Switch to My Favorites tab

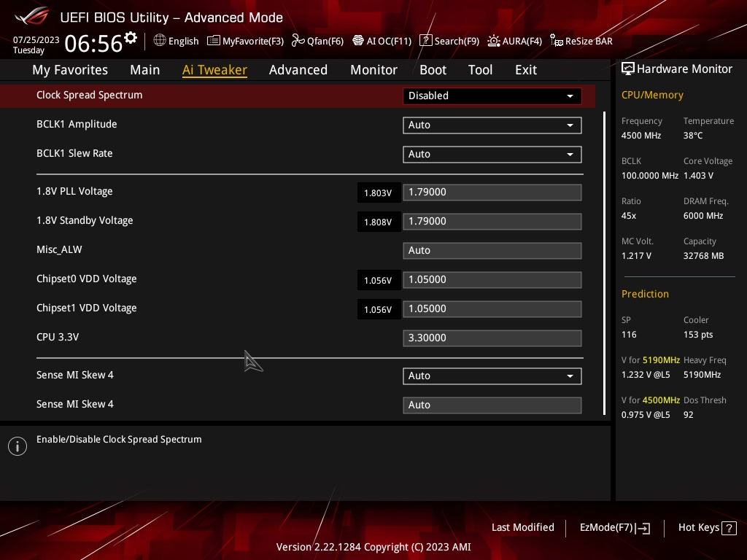[70, 70]
